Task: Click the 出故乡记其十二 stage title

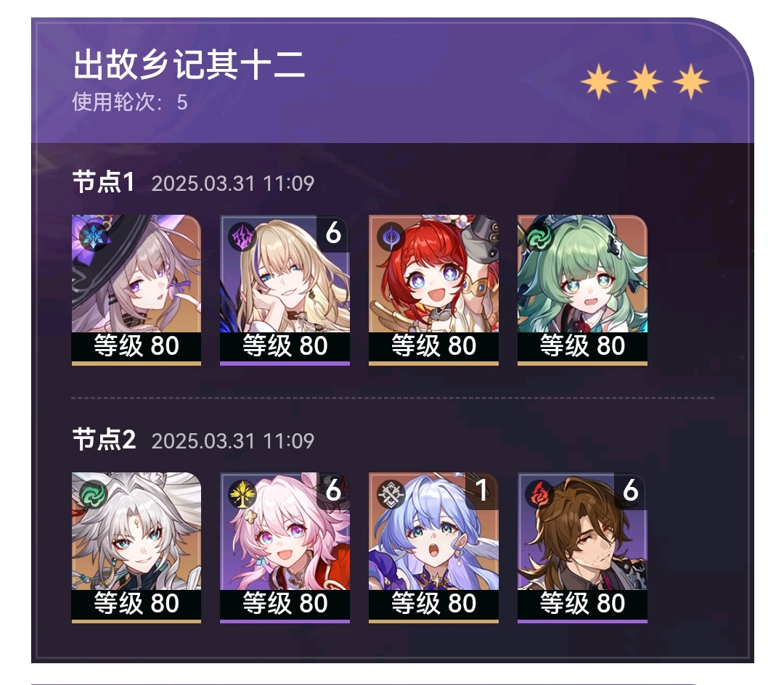Action: pyautogui.click(x=189, y=65)
